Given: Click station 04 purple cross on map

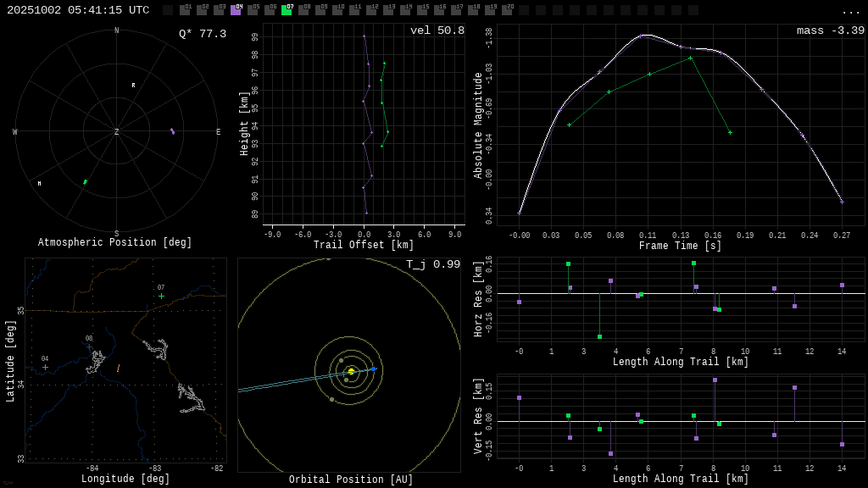Looking at the screenshot, I should click(x=45, y=367).
